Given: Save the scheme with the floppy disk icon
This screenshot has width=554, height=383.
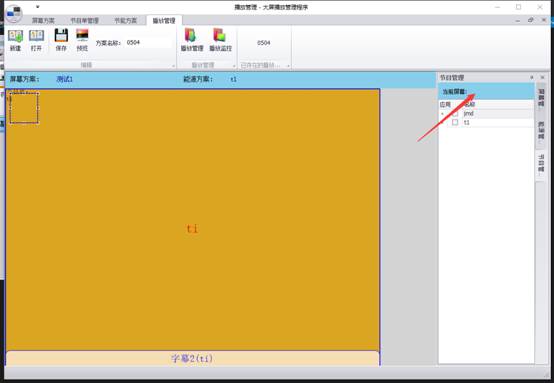Looking at the screenshot, I should coord(61,40).
